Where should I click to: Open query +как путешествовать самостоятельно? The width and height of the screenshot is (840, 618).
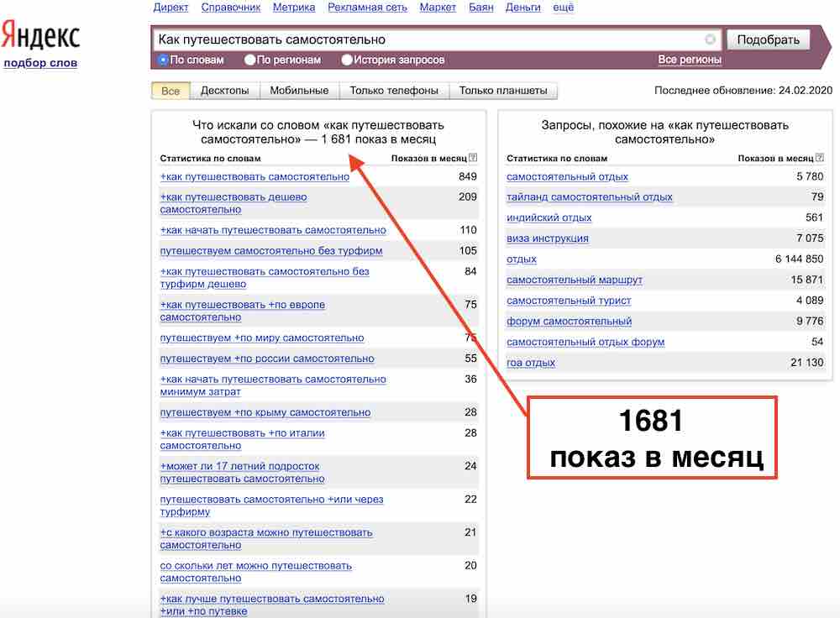(x=255, y=176)
